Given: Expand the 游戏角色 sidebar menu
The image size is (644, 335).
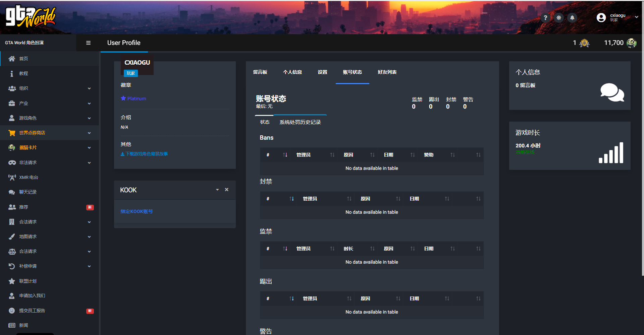Looking at the screenshot, I should [x=89, y=118].
